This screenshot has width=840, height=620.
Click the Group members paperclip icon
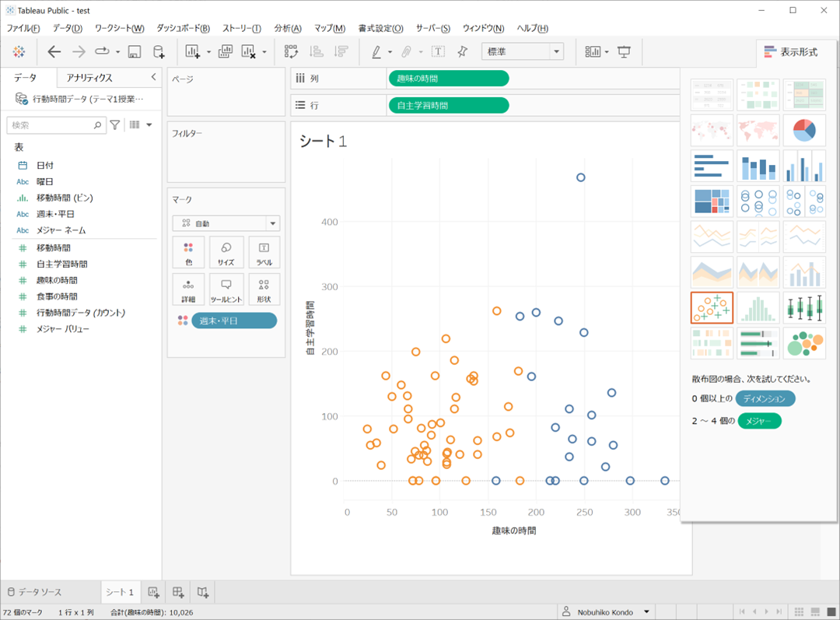407,51
